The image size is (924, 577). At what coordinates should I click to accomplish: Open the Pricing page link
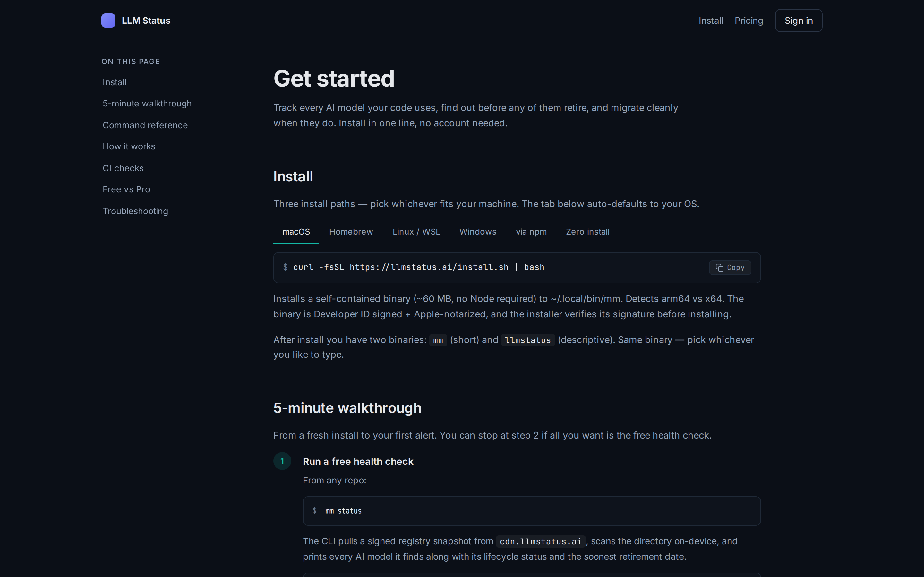[749, 21]
